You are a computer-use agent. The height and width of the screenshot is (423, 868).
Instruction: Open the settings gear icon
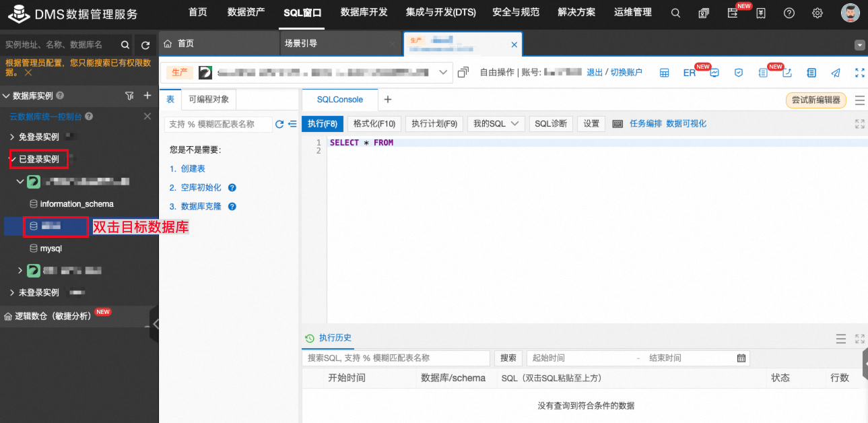click(x=817, y=12)
